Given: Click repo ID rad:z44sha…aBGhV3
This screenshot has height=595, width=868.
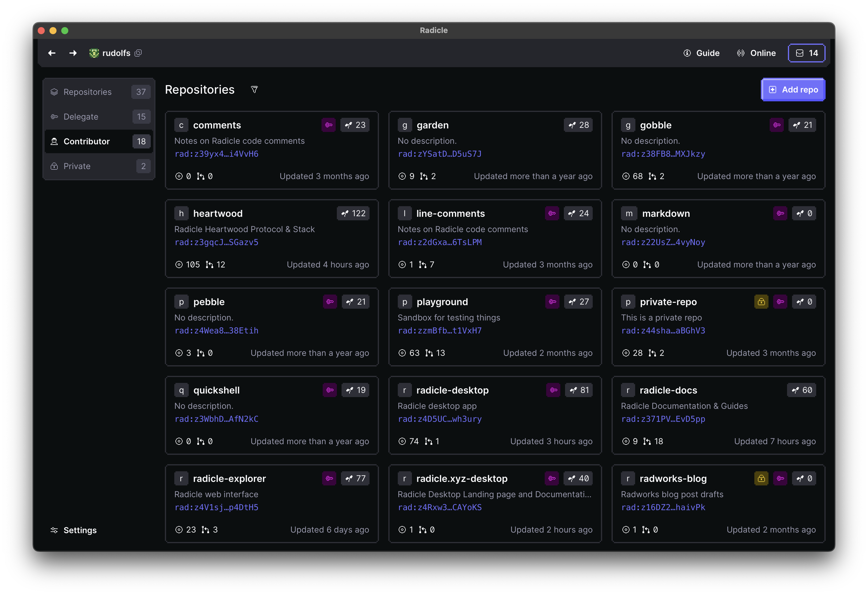Looking at the screenshot, I should pos(663,330).
